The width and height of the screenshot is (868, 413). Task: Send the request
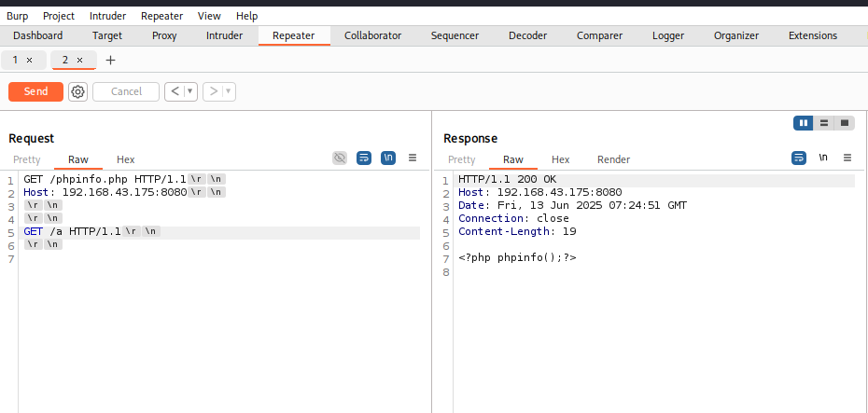(36, 91)
